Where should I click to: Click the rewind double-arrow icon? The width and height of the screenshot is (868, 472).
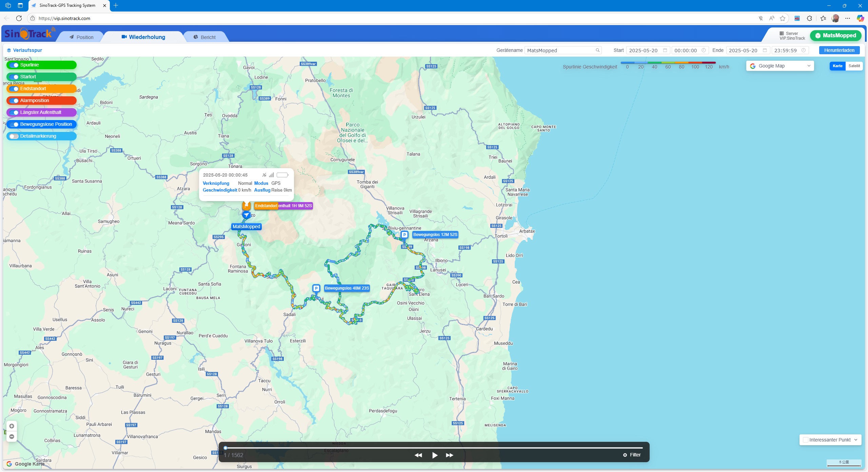pyautogui.click(x=418, y=455)
